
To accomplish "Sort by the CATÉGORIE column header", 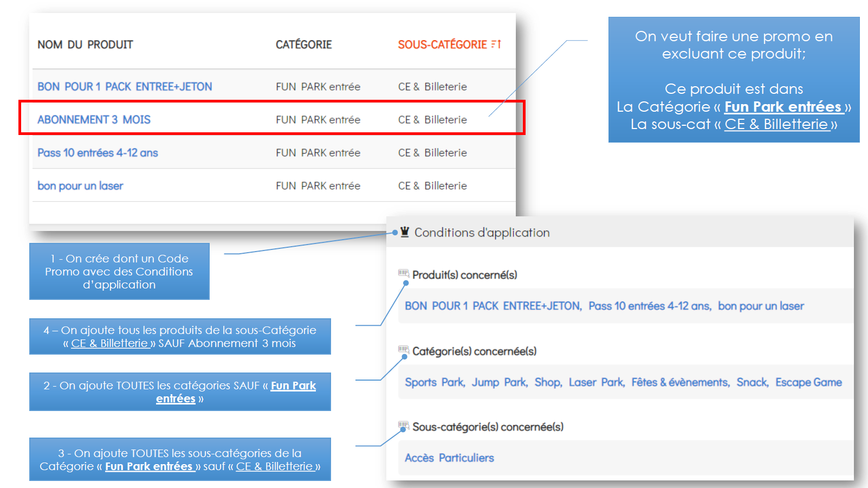I will [303, 45].
